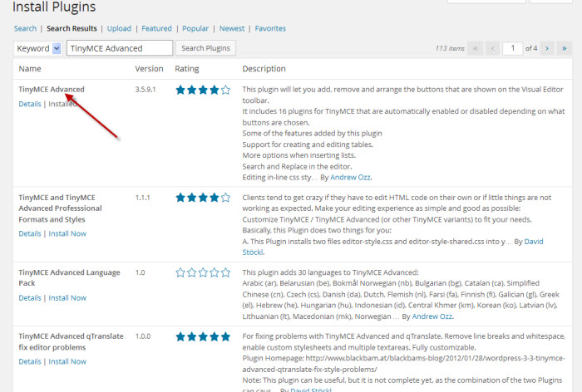Open the Search tab link
Viewport: 582px width, 392px height.
pyautogui.click(x=25, y=28)
